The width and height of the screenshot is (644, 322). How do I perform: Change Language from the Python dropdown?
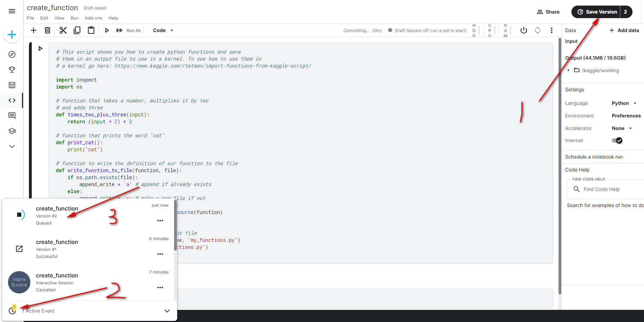(x=624, y=103)
